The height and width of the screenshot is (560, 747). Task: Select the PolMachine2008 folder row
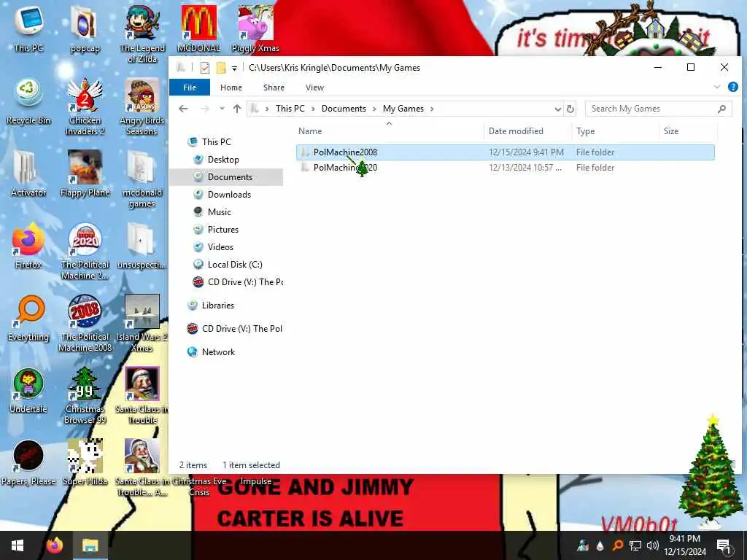coord(505,152)
